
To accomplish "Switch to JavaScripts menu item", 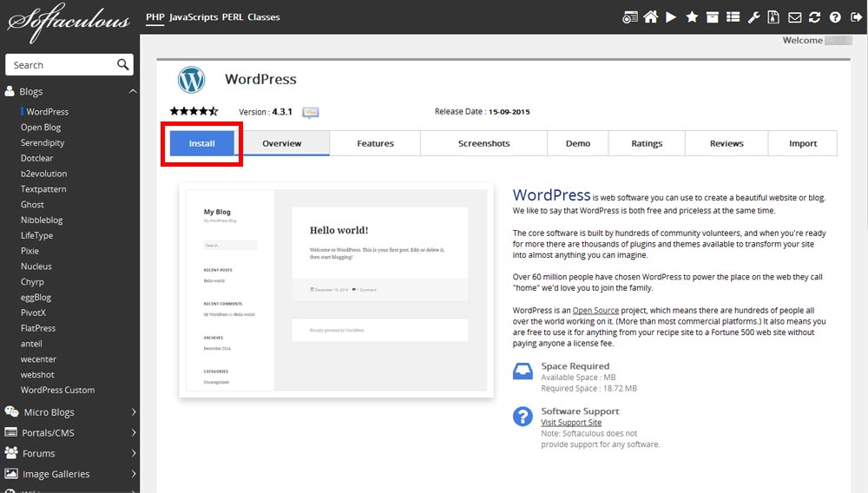I will [194, 17].
